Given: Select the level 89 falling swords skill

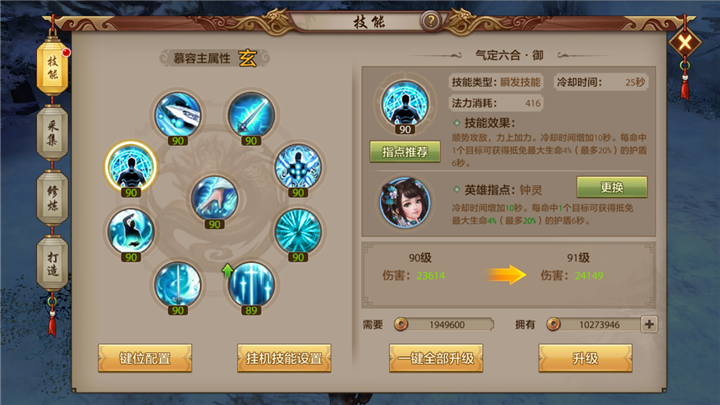Looking at the screenshot, I should (x=251, y=284).
